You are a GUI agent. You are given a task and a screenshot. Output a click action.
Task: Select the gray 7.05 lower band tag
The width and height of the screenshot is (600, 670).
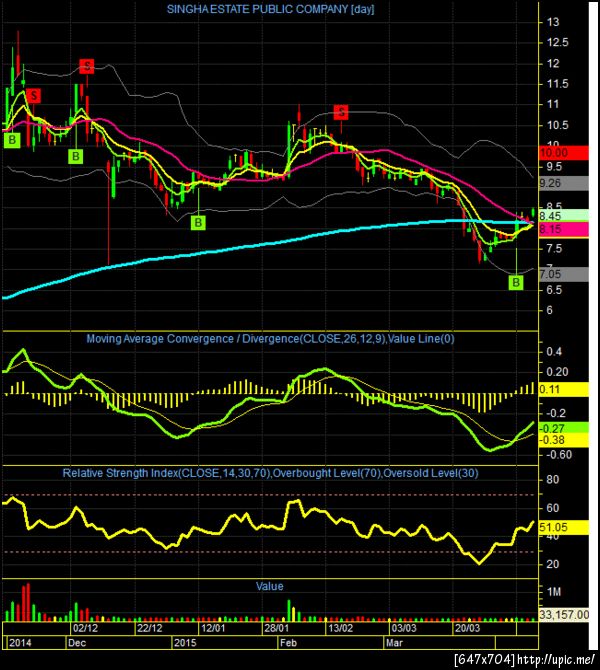(563, 274)
